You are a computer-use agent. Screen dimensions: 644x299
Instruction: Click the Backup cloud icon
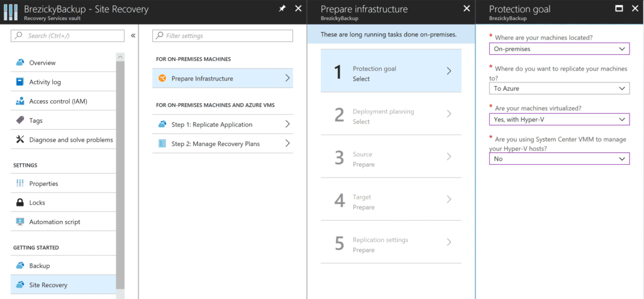[x=19, y=266]
